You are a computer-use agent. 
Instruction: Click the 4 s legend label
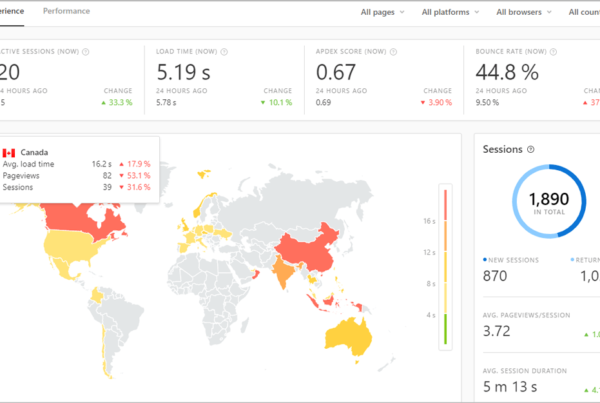coord(430,315)
